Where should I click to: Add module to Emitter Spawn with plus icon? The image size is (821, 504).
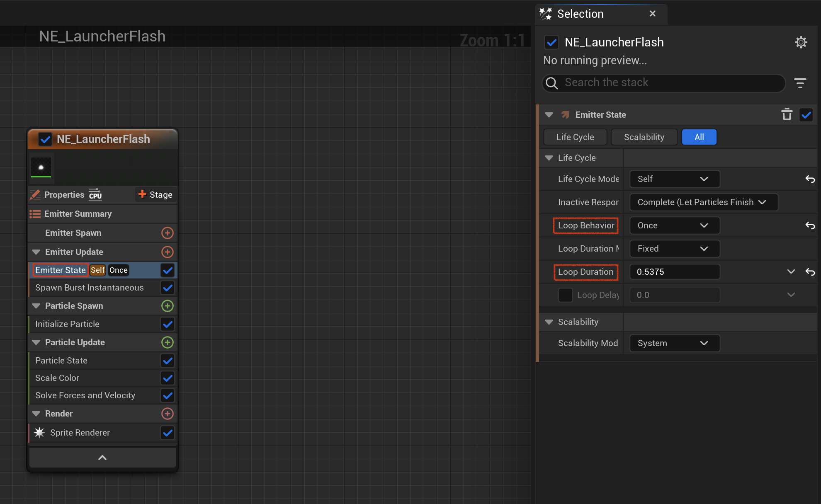coord(167,233)
